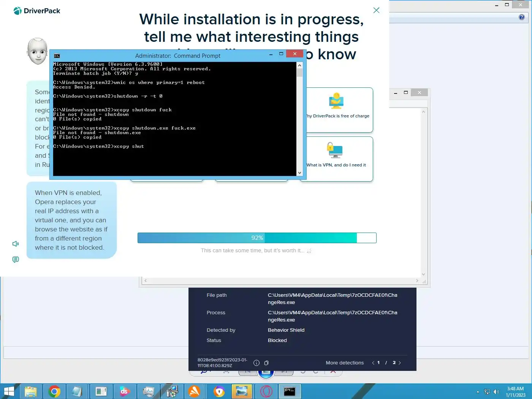This screenshot has width=532, height=399.
Task: Click the background window vertical scroll up arrow
Action: coord(424,112)
